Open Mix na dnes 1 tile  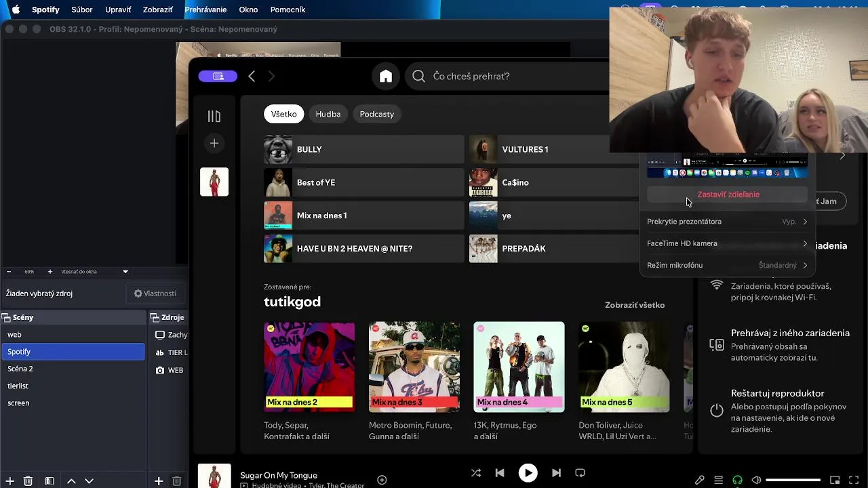click(363, 216)
